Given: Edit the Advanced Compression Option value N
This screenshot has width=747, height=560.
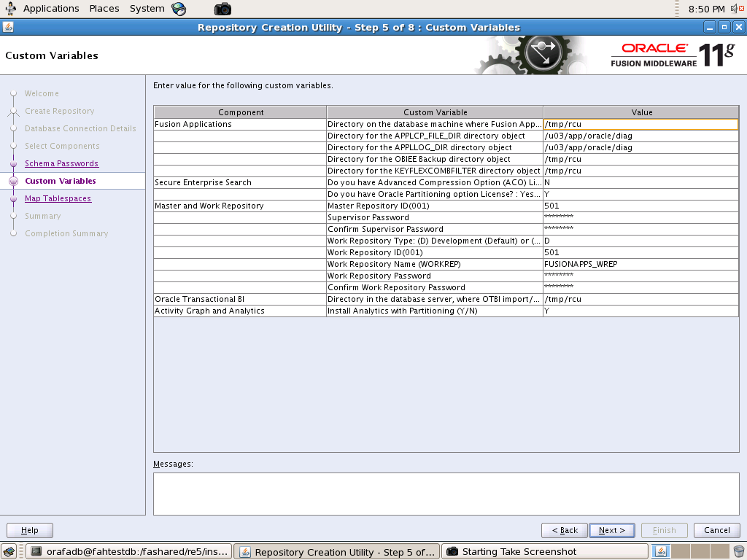Looking at the screenshot, I should (x=640, y=182).
